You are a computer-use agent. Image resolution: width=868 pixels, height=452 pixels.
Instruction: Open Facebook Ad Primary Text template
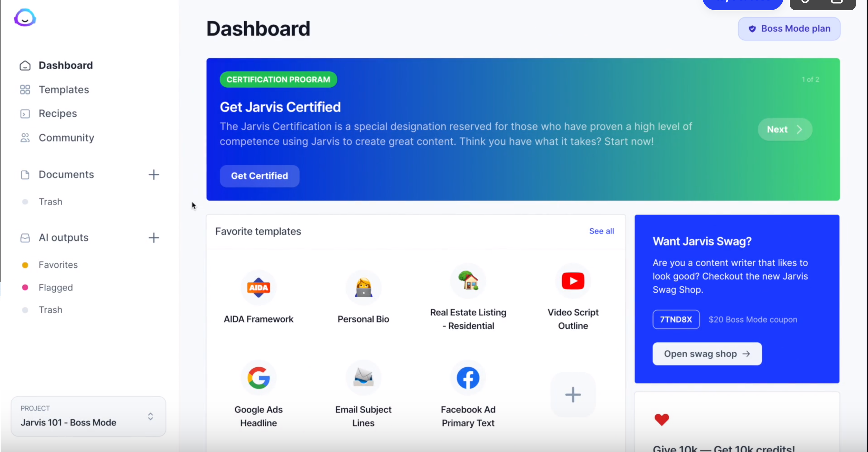point(468,395)
